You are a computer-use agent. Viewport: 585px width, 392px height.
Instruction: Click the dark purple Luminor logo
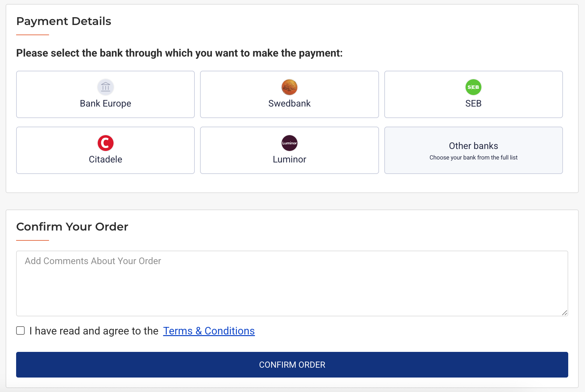[290, 143]
